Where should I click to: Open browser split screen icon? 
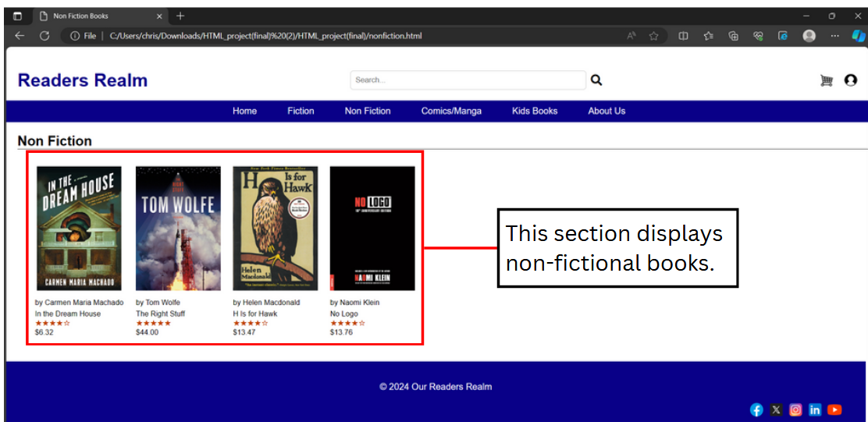684,36
